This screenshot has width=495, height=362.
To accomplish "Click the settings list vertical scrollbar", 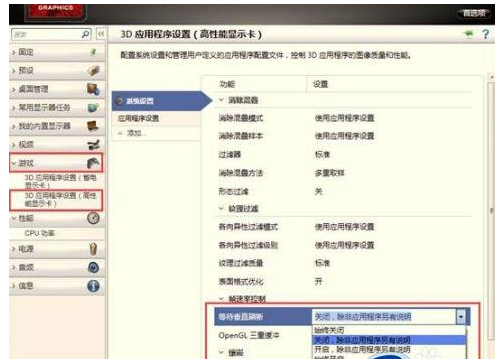I will (491, 210).
